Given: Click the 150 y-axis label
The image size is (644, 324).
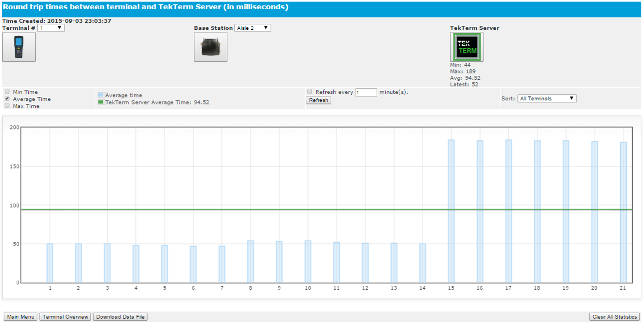Looking at the screenshot, I should coord(14,166).
